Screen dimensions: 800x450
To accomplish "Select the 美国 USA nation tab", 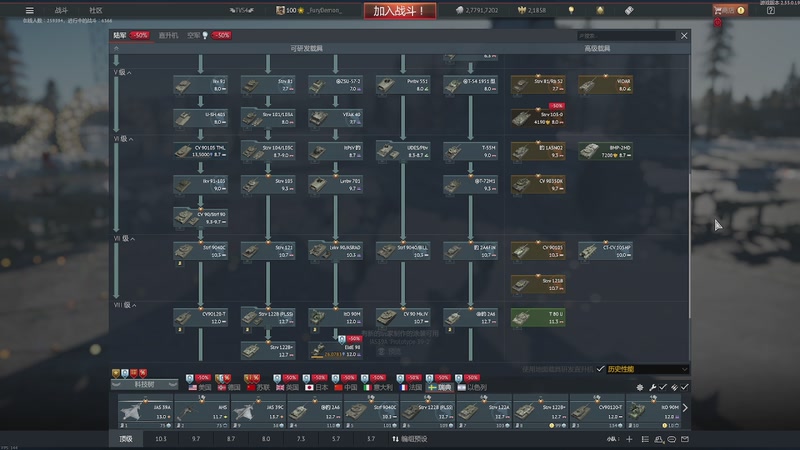I will pyautogui.click(x=199, y=387).
